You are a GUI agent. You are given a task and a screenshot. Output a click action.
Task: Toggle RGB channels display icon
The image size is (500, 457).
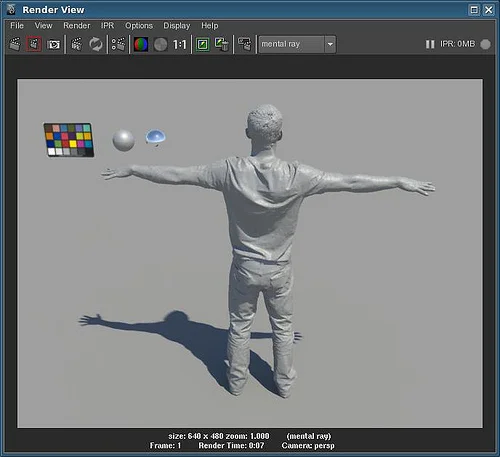[x=141, y=44]
